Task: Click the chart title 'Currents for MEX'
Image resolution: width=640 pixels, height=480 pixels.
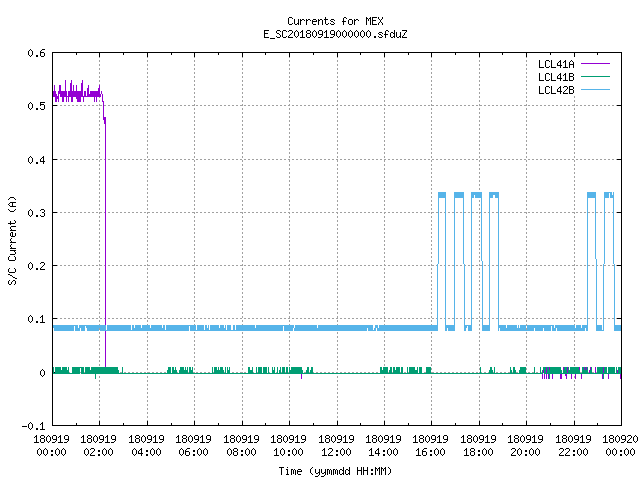Action: [335, 21]
